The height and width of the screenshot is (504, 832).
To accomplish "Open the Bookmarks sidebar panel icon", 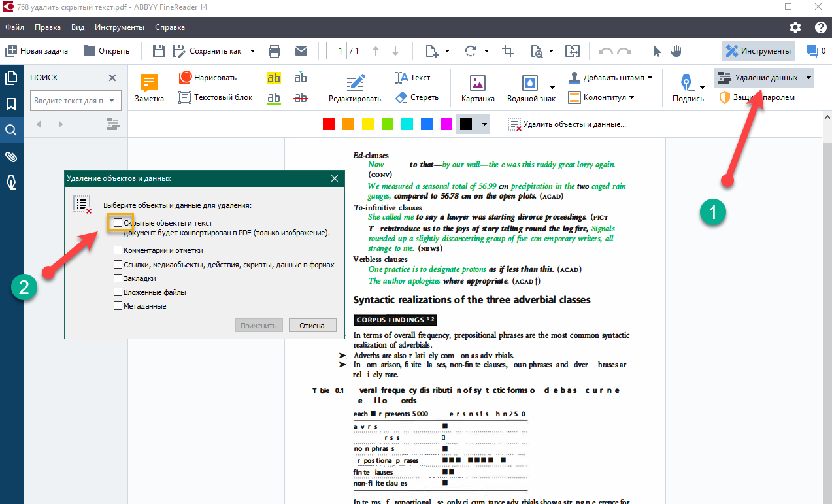I will (11, 104).
